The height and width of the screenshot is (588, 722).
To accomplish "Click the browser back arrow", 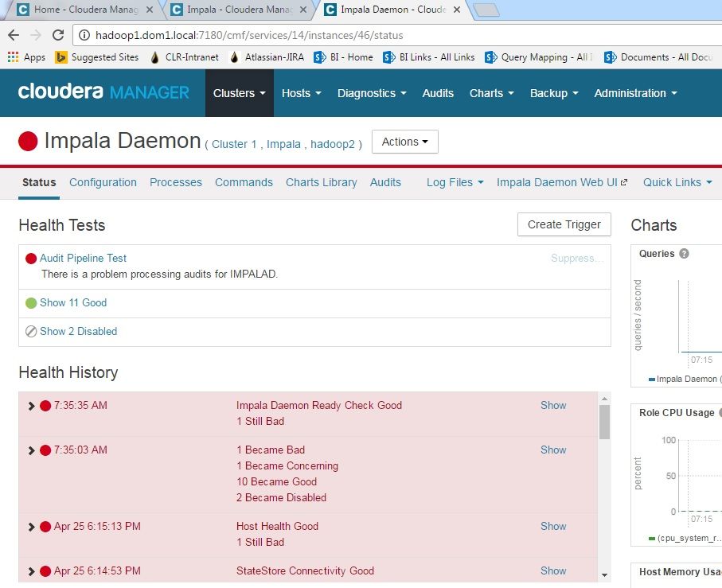I will pos(14,35).
